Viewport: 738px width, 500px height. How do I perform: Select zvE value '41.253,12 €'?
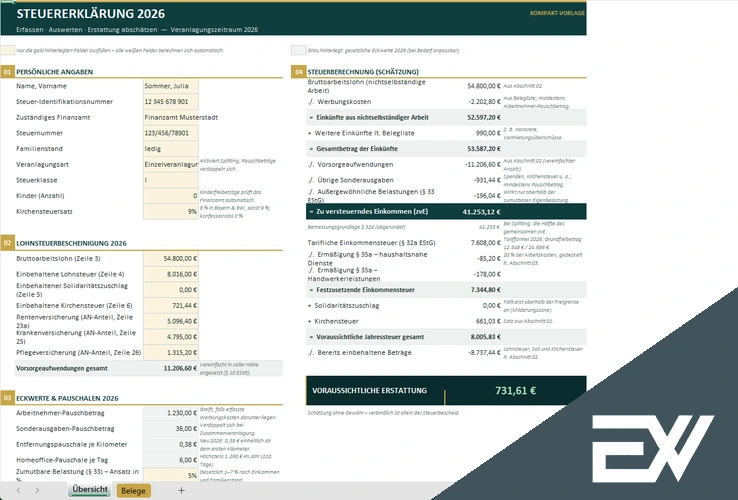point(481,212)
